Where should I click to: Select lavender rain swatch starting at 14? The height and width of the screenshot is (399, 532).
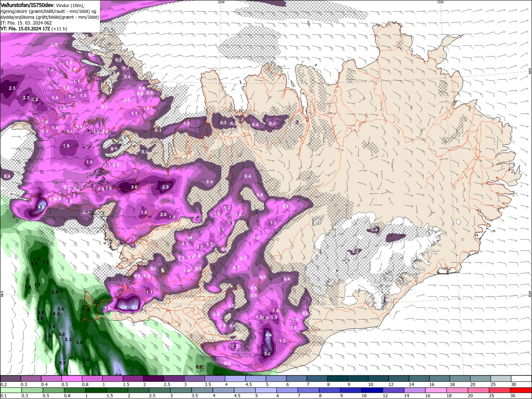[414, 391]
